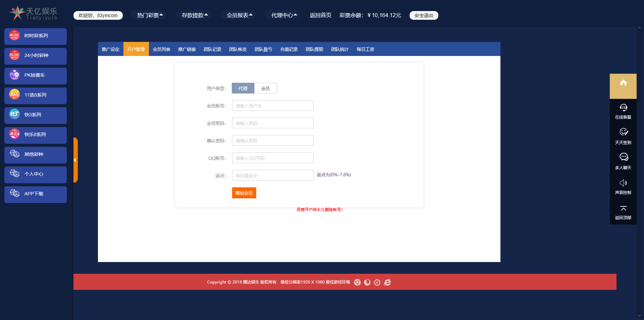Open 在线客服 online support icon
Screen dimensions: 644x320
(x=623, y=108)
